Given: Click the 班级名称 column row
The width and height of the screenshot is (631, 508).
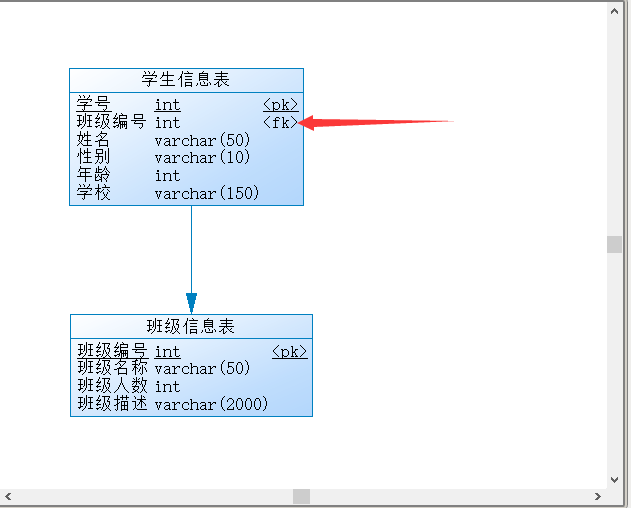Looking at the screenshot, I should (x=191, y=368).
